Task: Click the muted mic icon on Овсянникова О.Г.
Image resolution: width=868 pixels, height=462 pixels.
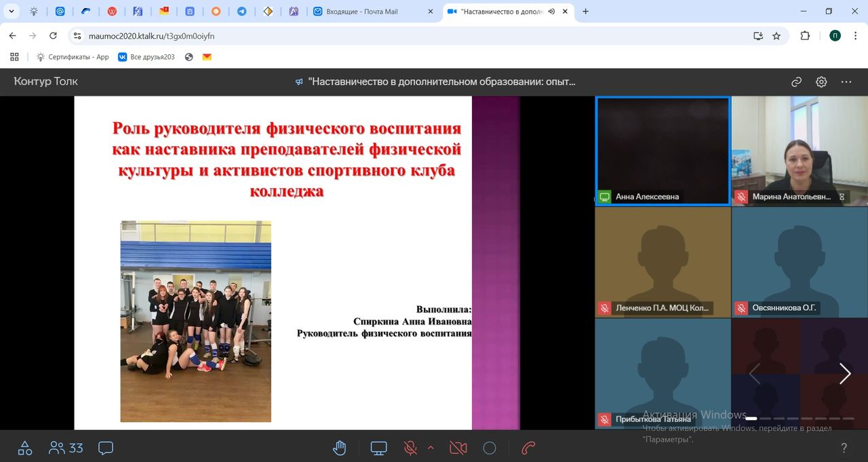Action: [741, 308]
